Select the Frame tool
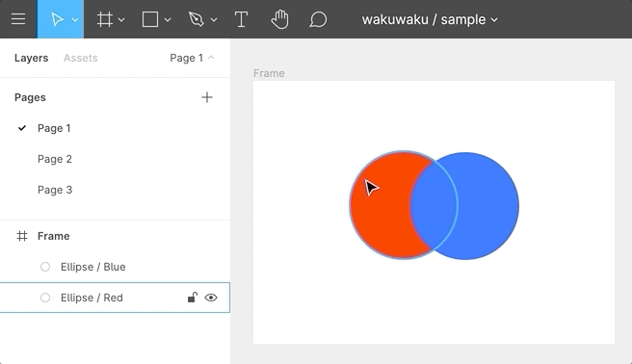Screen dimensions: 632x364 (105, 19)
